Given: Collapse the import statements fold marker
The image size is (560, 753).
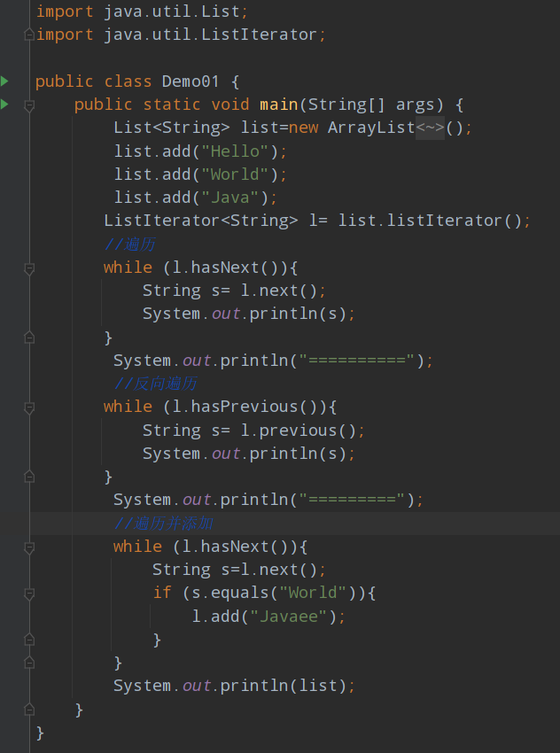Looking at the screenshot, I should coord(29,34).
